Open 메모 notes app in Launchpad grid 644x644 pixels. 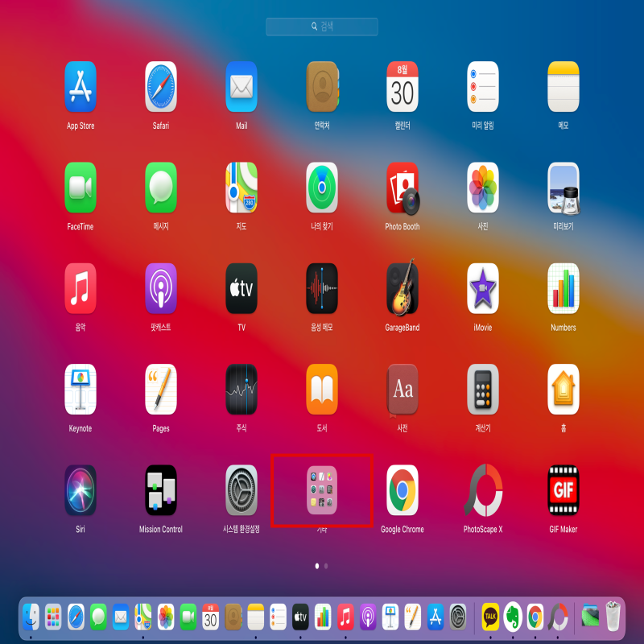click(563, 87)
